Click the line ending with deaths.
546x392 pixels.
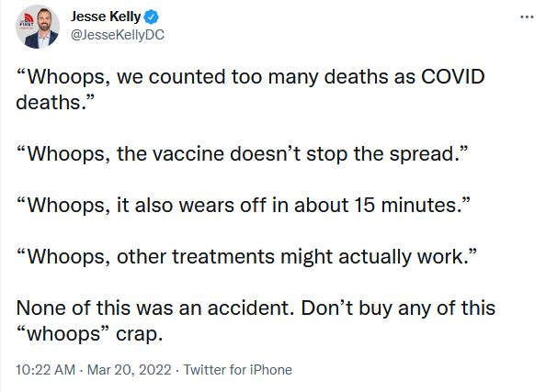pos(55,103)
